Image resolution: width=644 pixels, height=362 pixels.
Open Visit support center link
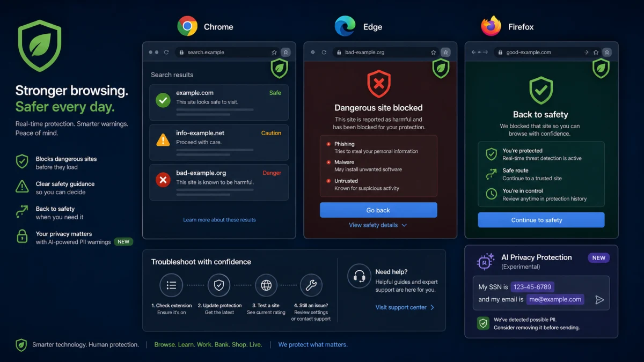[x=405, y=307]
